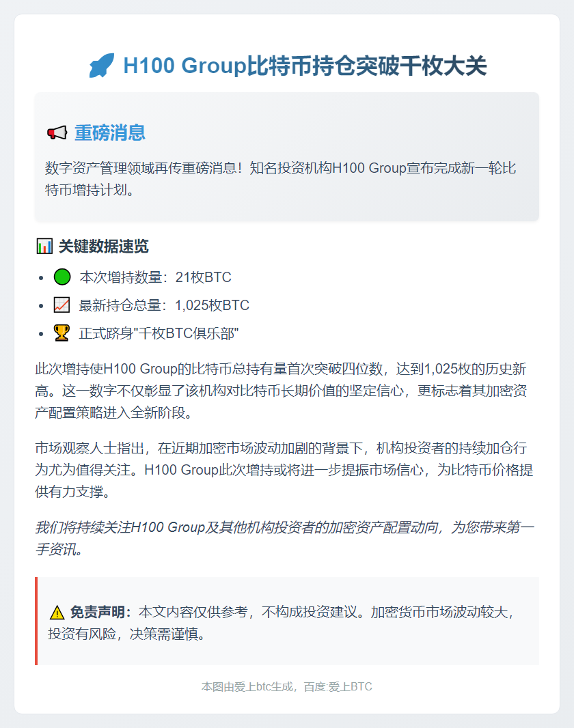Click the yellow warning triangle icon
The height and width of the screenshot is (728, 574).
point(57,612)
